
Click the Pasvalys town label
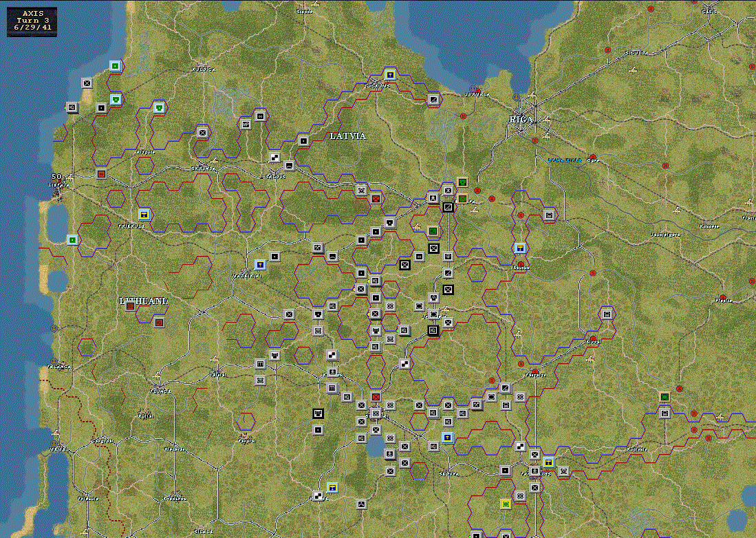click(535, 374)
